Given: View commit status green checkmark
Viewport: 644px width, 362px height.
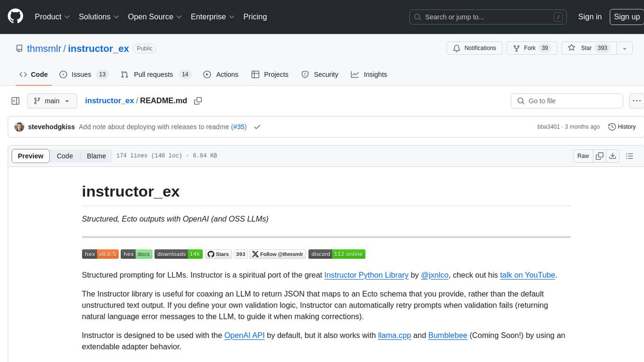Looking at the screenshot, I should pyautogui.click(x=257, y=127).
